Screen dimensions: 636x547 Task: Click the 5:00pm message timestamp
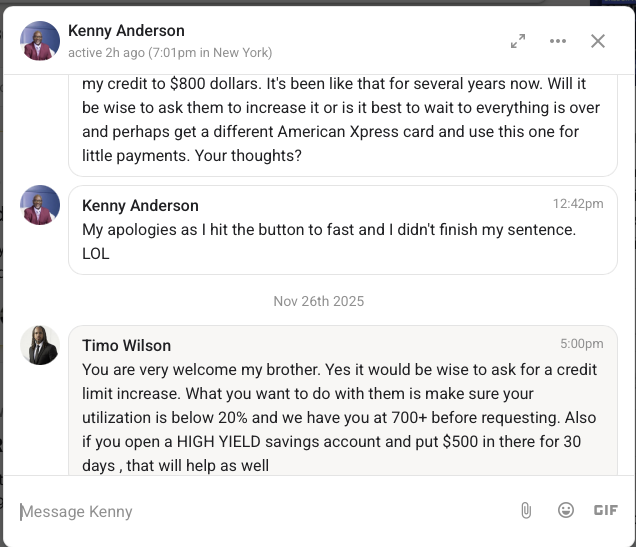[x=581, y=344]
